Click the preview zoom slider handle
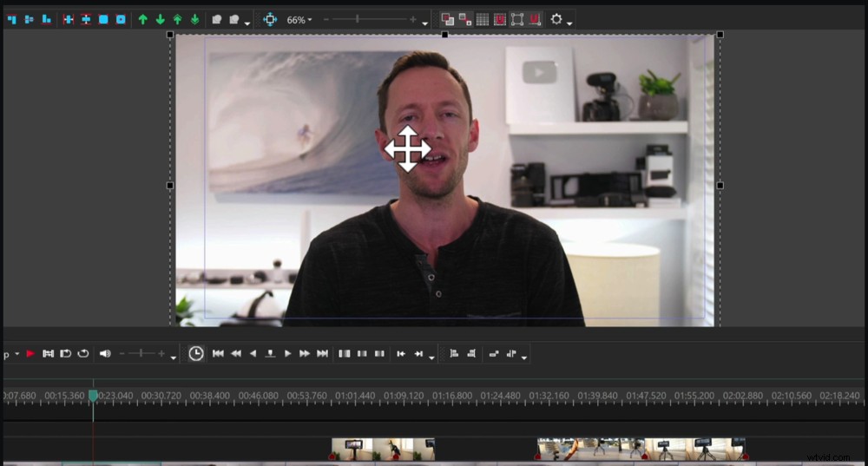This screenshot has height=466, width=868. tap(357, 19)
